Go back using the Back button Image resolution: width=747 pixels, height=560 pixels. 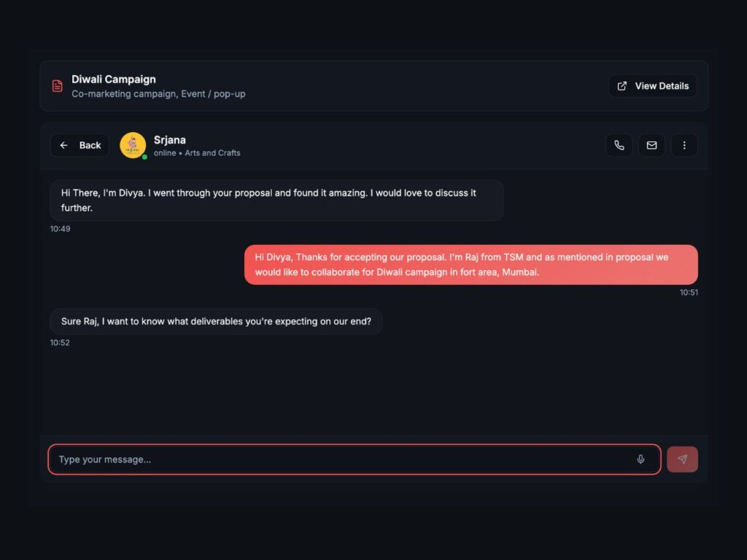pos(80,145)
